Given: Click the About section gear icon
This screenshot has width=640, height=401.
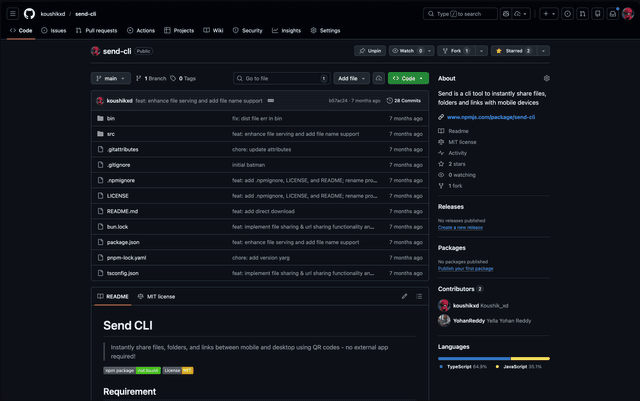Looking at the screenshot, I should [547, 78].
